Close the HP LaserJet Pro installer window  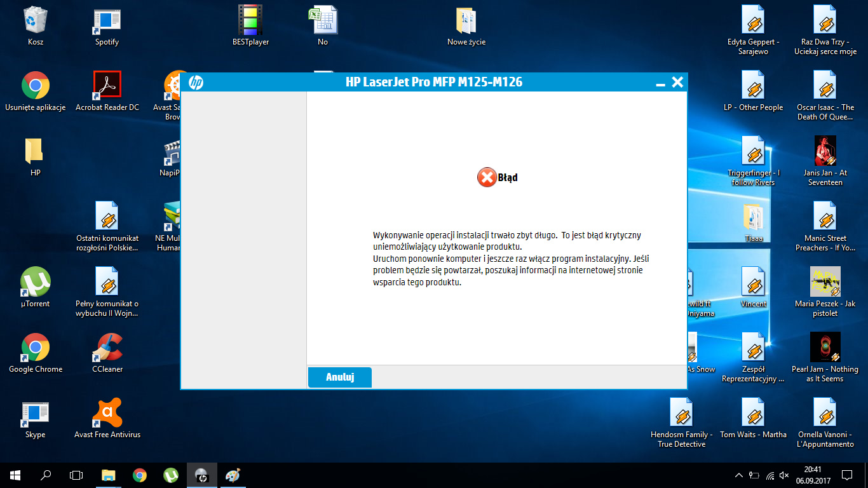pyautogui.click(x=677, y=82)
